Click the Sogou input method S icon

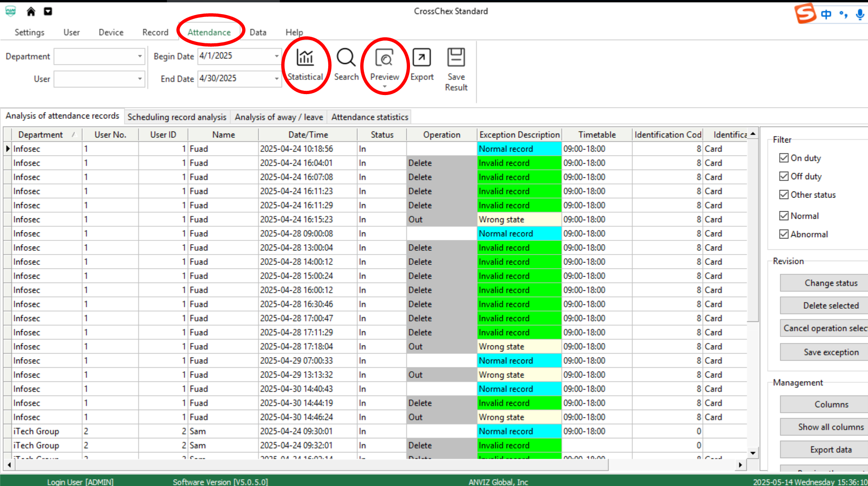(805, 13)
